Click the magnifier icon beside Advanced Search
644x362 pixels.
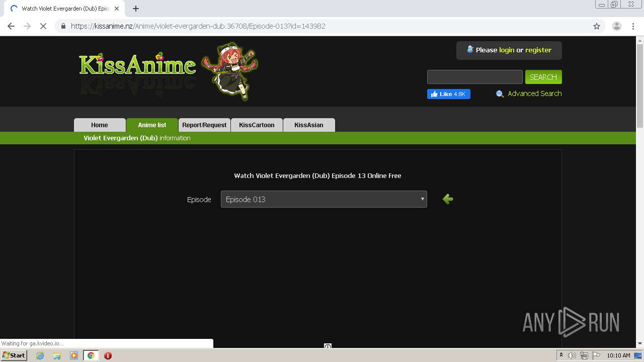[x=500, y=94]
